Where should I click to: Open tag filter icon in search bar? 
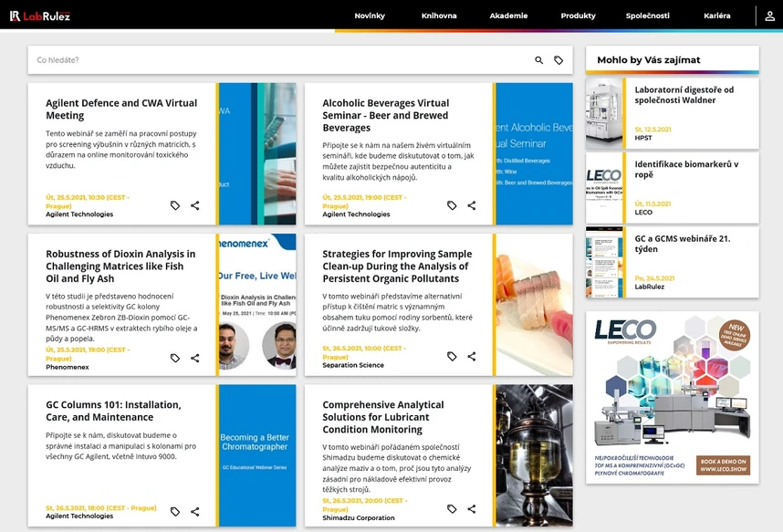click(559, 60)
